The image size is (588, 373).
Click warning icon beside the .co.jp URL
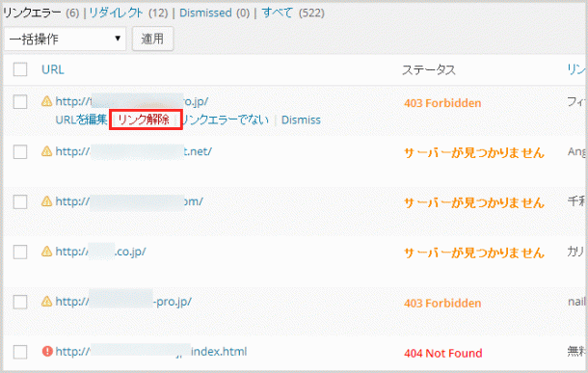click(46, 252)
